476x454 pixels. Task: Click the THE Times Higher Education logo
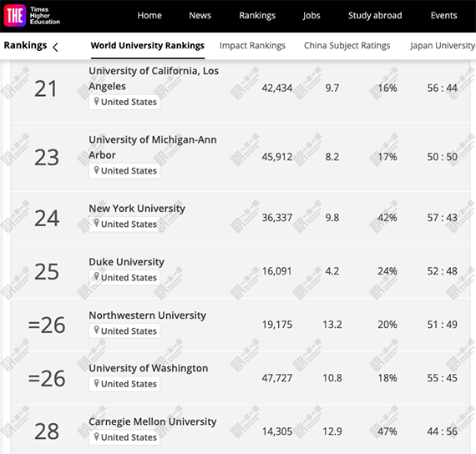(x=32, y=16)
